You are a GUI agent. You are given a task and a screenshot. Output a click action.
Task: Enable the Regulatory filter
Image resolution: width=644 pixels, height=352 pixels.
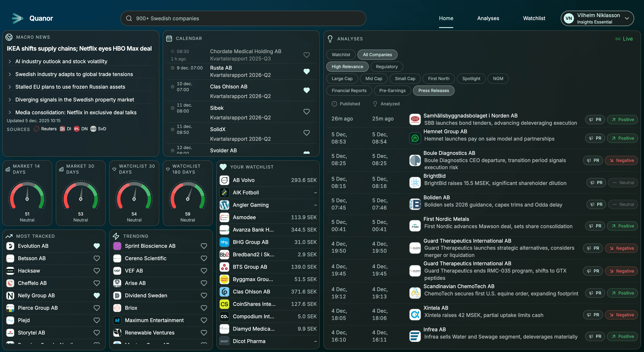click(386, 66)
